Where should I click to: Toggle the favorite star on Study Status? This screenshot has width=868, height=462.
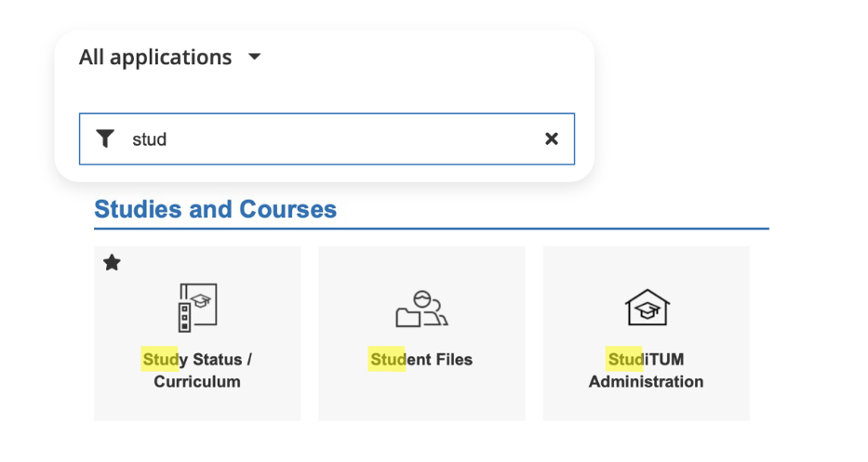(112, 263)
